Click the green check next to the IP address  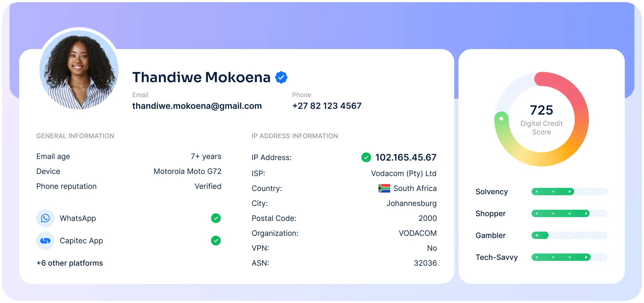[x=366, y=157]
